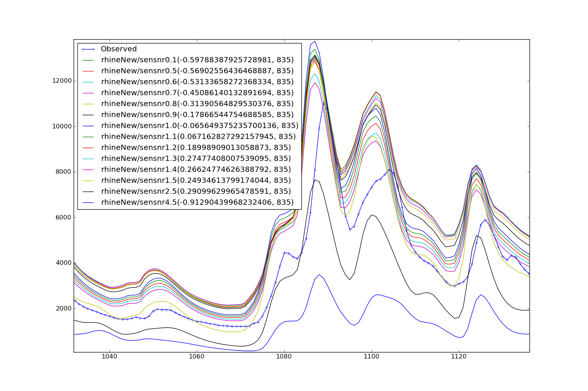Select the rhineNew/sensnr2.5 legend label

pos(196,192)
